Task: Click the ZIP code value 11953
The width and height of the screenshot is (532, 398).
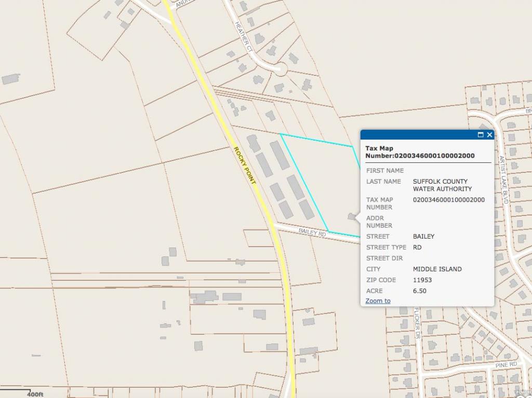Action: pos(422,280)
